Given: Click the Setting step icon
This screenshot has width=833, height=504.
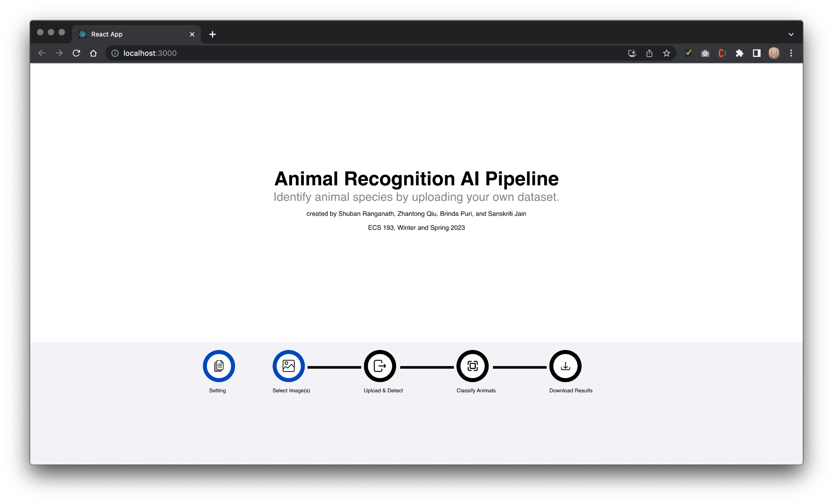Looking at the screenshot, I should coord(219,366).
